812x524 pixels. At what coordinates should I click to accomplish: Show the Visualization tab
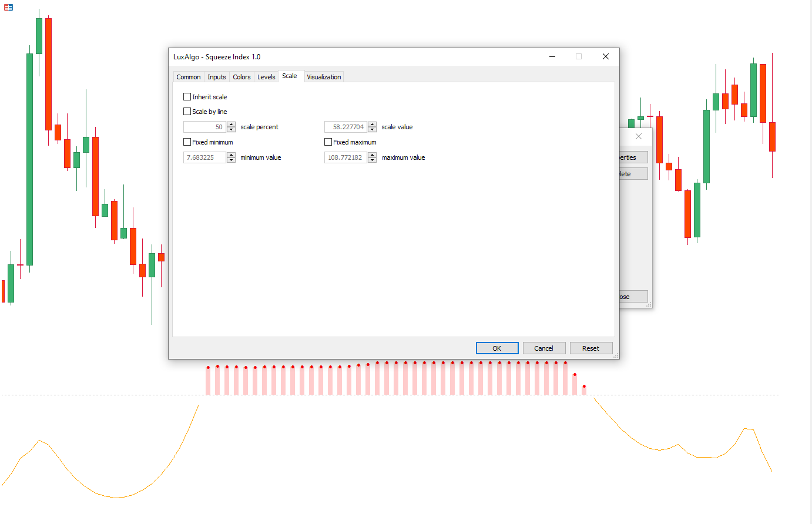[x=324, y=77]
